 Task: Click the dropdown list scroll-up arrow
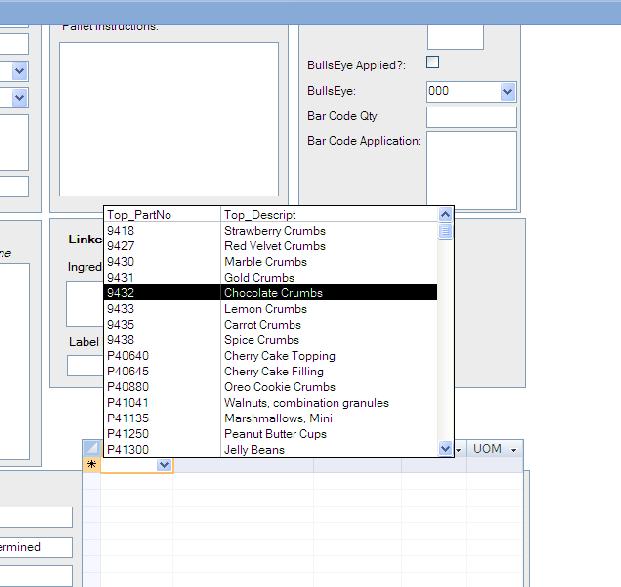[x=446, y=215]
